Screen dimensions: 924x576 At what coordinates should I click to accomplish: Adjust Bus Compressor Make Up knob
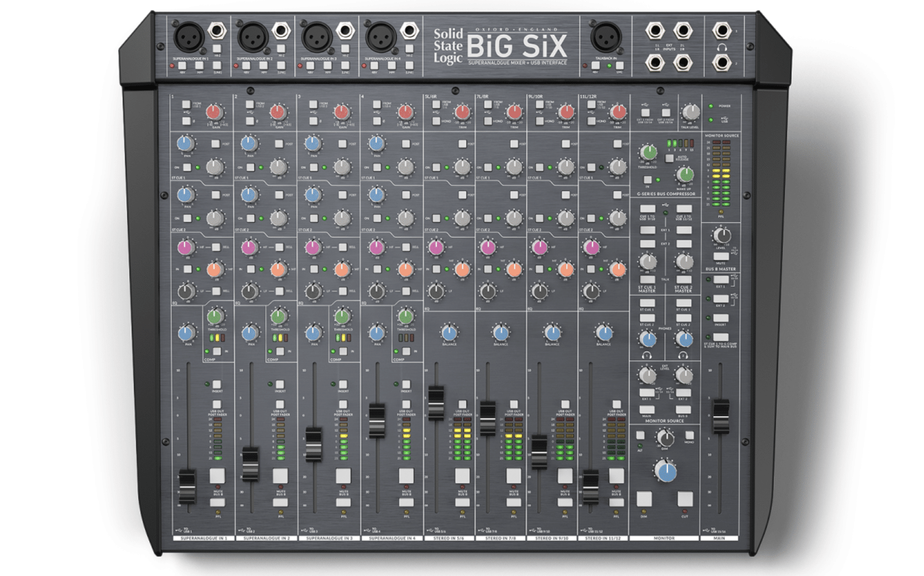685,175
